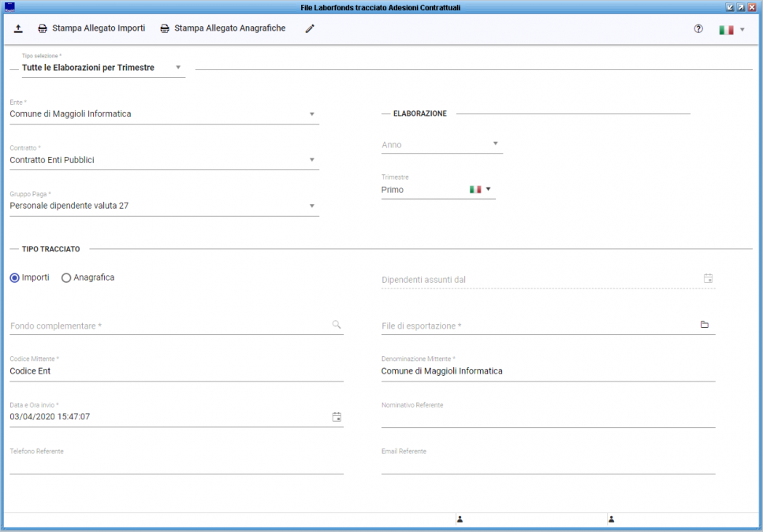Click search magnifier in Fondo complementare field
This screenshot has height=532, width=763.
(x=336, y=324)
